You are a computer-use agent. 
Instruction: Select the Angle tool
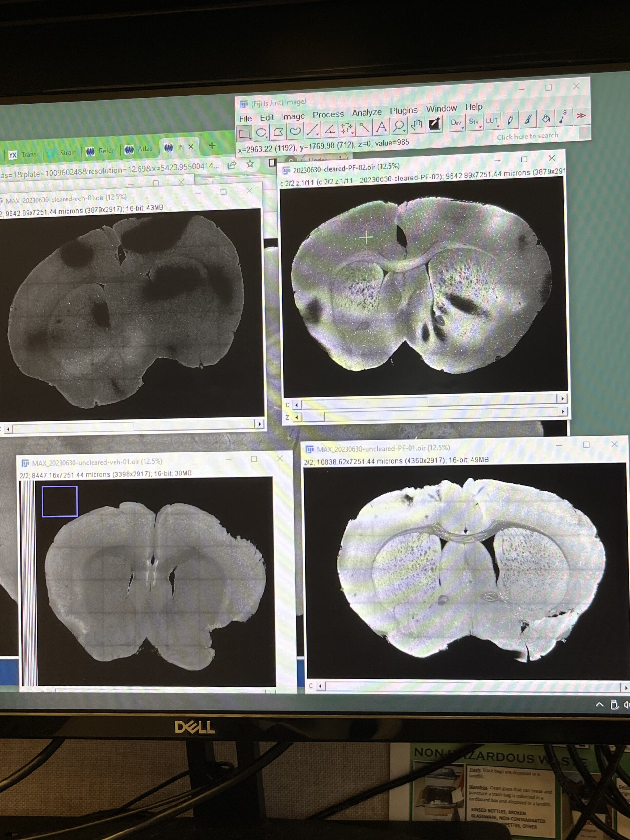[x=329, y=129]
